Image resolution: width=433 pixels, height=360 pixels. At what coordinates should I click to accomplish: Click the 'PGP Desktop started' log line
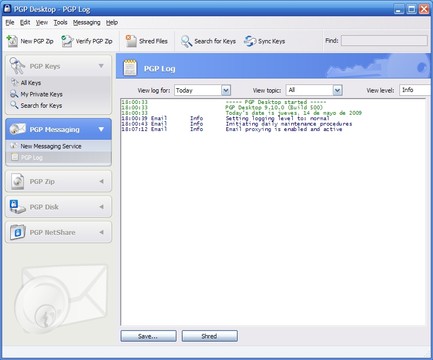(276, 102)
